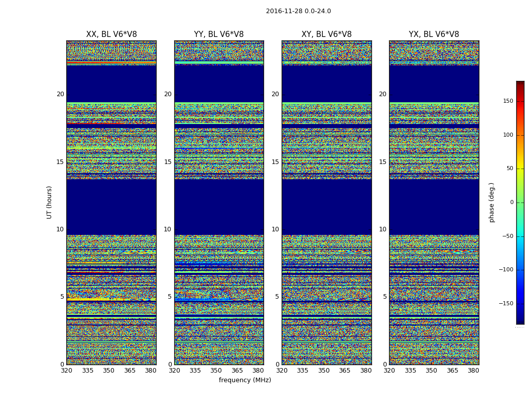Click the figure title "2016-11-28 0.0-24.0"

(x=298, y=11)
